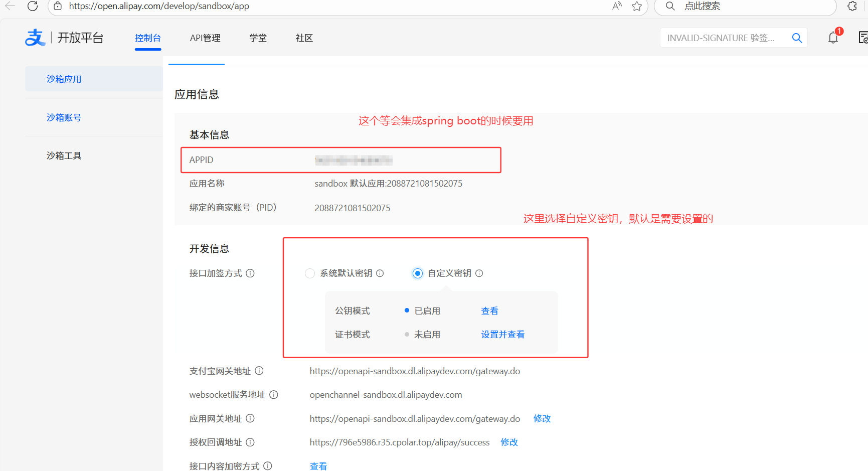The height and width of the screenshot is (471, 868).
Task: Click info icon next to 接口加签方式
Action: 250,273
